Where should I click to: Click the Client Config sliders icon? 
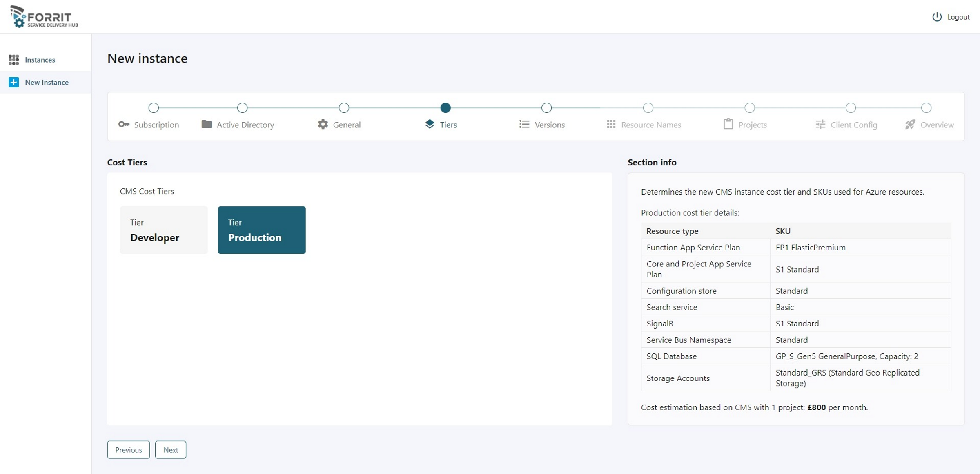pos(820,124)
